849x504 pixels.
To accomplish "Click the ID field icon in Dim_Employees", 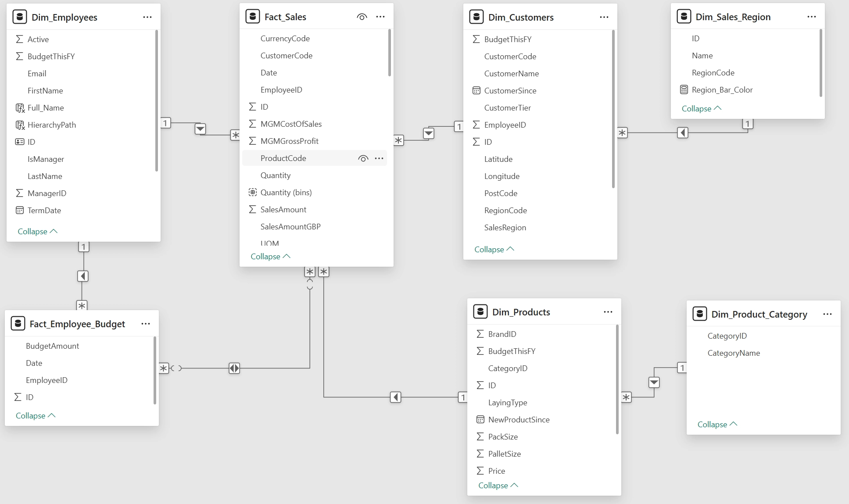I will (x=19, y=142).
